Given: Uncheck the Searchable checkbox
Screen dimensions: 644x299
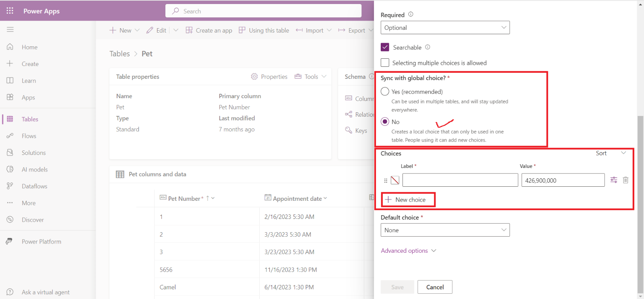Looking at the screenshot, I should tap(385, 47).
